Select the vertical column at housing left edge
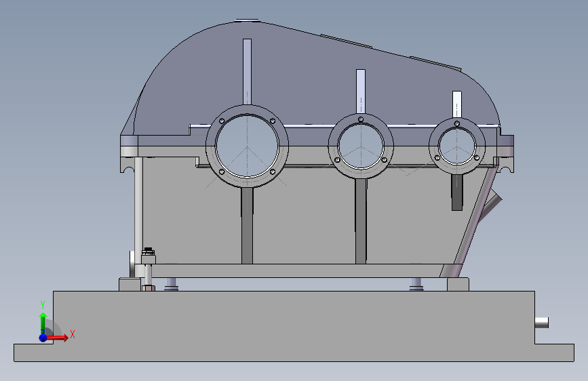This screenshot has width=588, height=381. 138,210
